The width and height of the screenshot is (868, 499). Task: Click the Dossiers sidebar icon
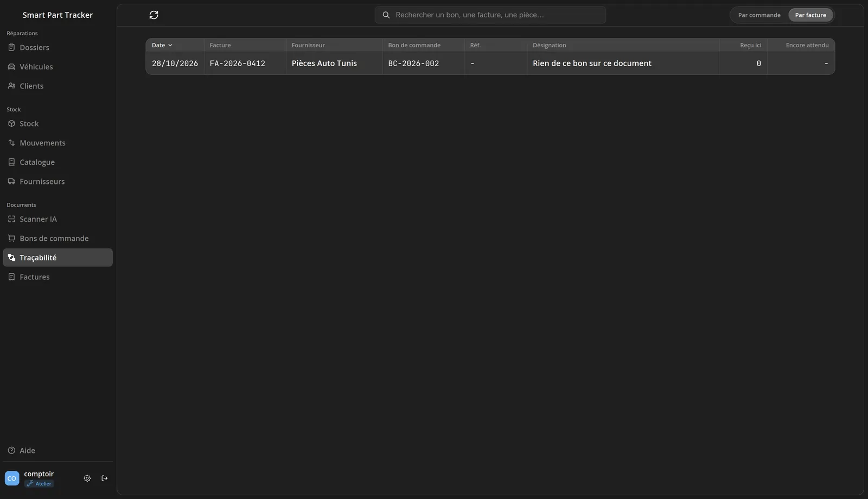pyautogui.click(x=11, y=48)
